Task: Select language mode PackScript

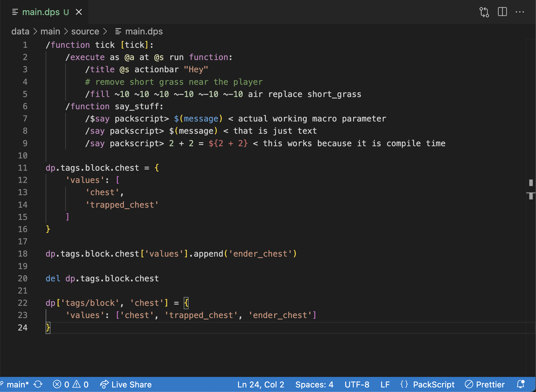Action: (434, 385)
